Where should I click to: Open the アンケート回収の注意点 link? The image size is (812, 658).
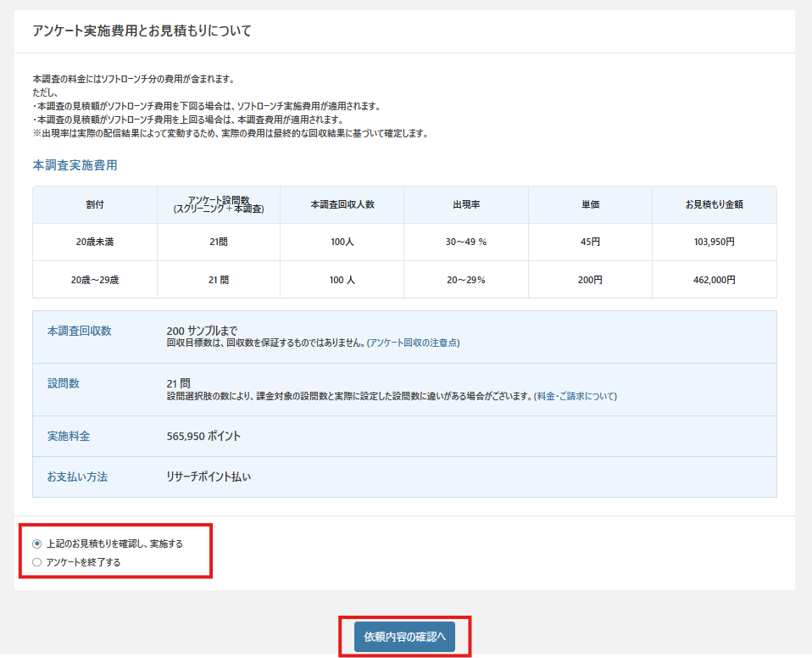(x=413, y=343)
